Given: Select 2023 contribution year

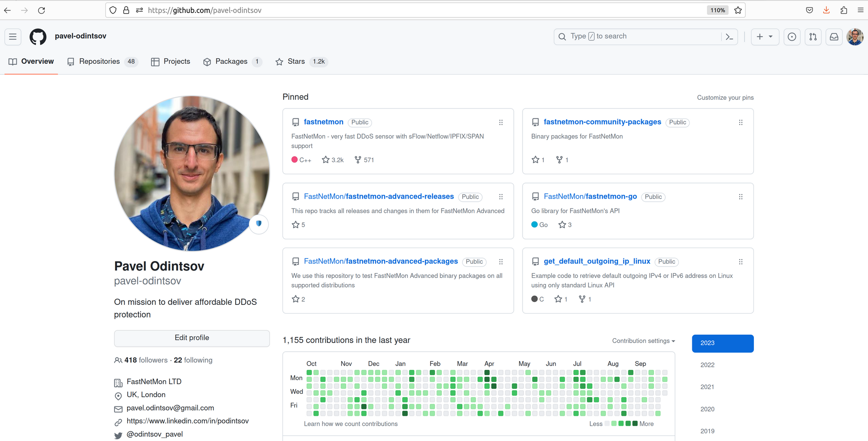Looking at the screenshot, I should point(723,343).
